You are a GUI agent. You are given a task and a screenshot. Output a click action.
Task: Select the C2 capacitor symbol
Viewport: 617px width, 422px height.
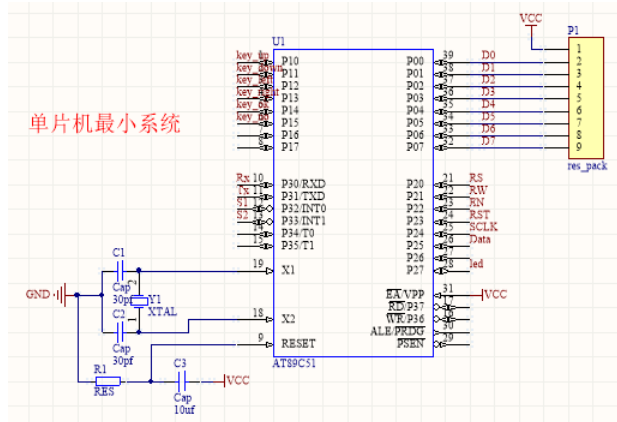point(120,333)
